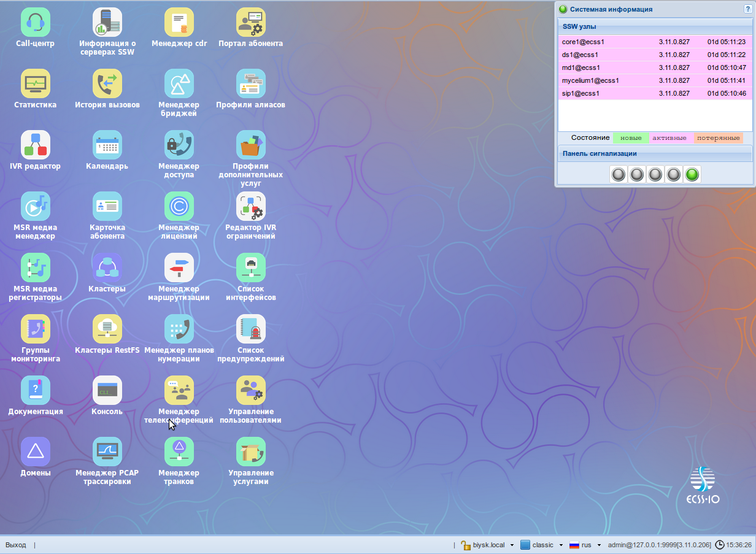Open Менеджер маршрутизации icon

tap(179, 268)
